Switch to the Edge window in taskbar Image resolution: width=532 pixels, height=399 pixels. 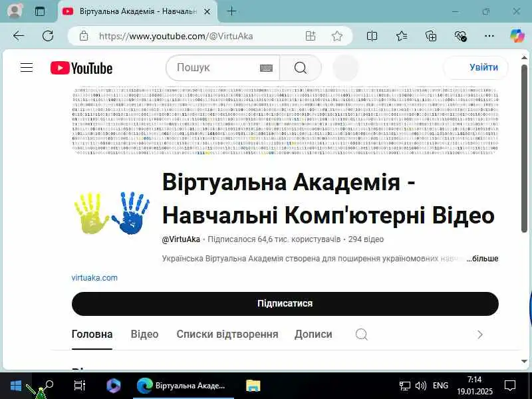(x=184, y=386)
